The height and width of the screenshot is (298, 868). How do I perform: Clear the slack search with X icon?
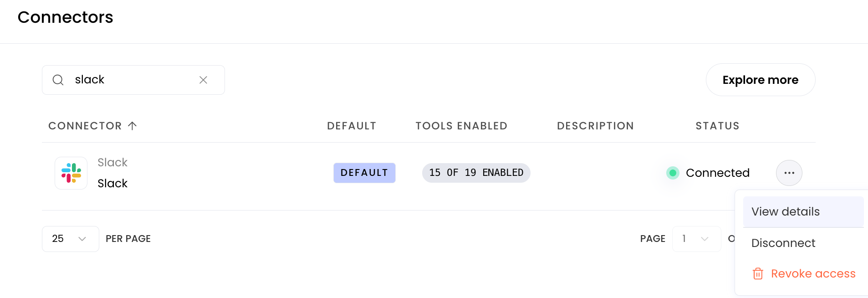tap(203, 80)
